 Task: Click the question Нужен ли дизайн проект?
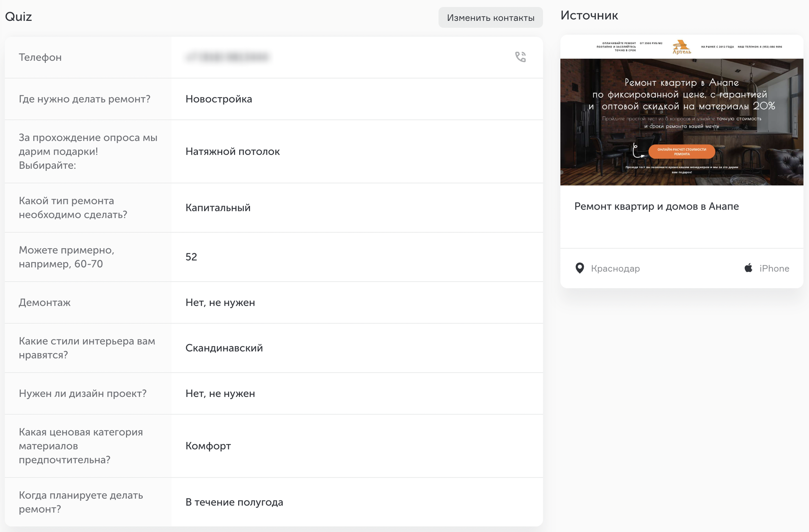click(x=83, y=393)
